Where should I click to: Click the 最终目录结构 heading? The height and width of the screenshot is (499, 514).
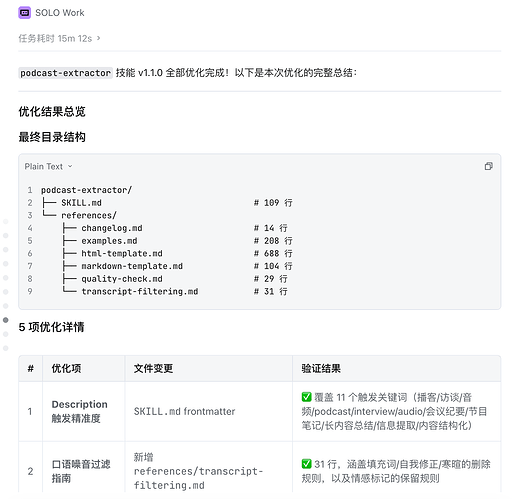click(52, 137)
